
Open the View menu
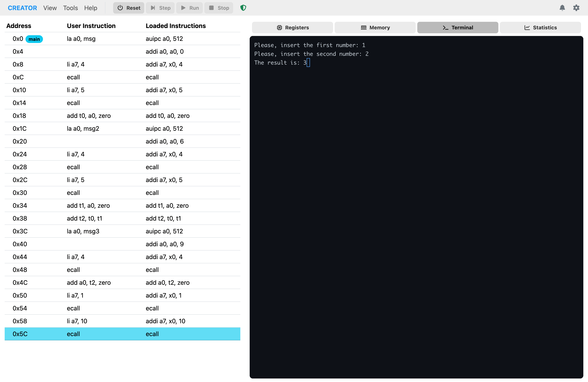(x=50, y=8)
